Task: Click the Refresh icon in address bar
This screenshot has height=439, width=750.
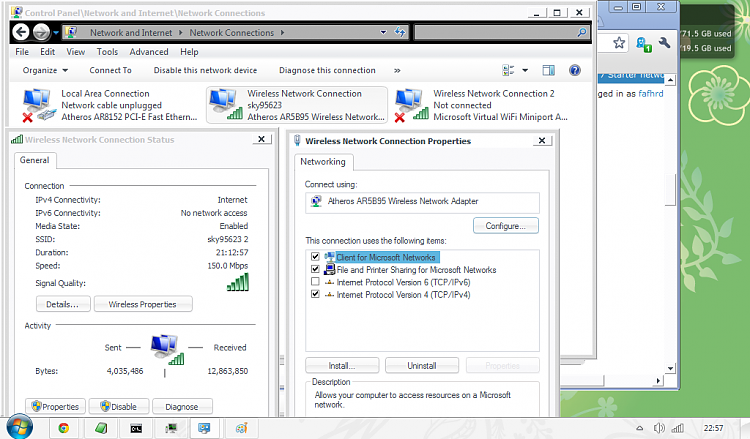Action: (x=400, y=32)
